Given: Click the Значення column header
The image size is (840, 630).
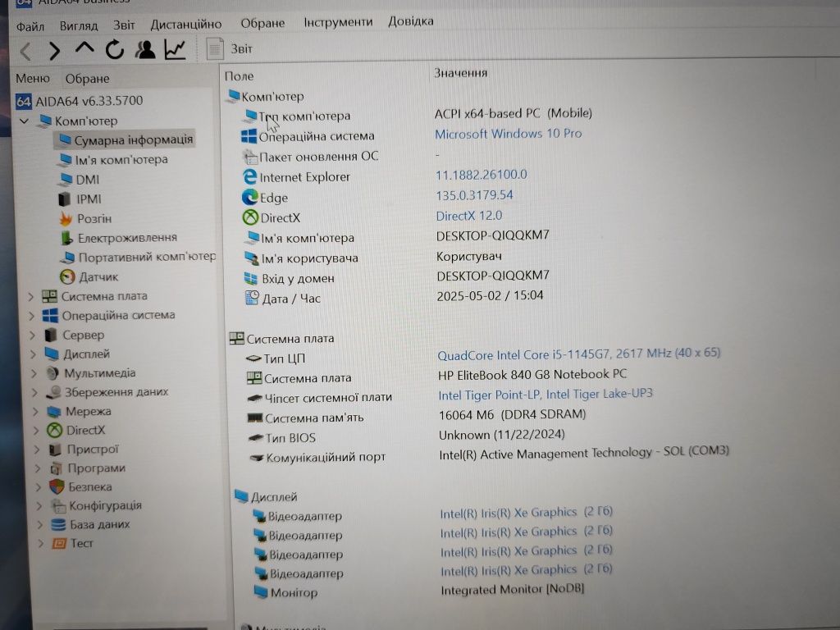Looking at the screenshot, I should point(460,73).
